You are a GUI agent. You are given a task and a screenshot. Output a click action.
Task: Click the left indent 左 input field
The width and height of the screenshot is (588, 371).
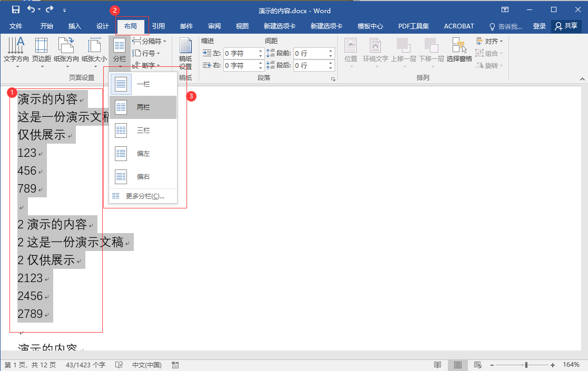coord(240,53)
